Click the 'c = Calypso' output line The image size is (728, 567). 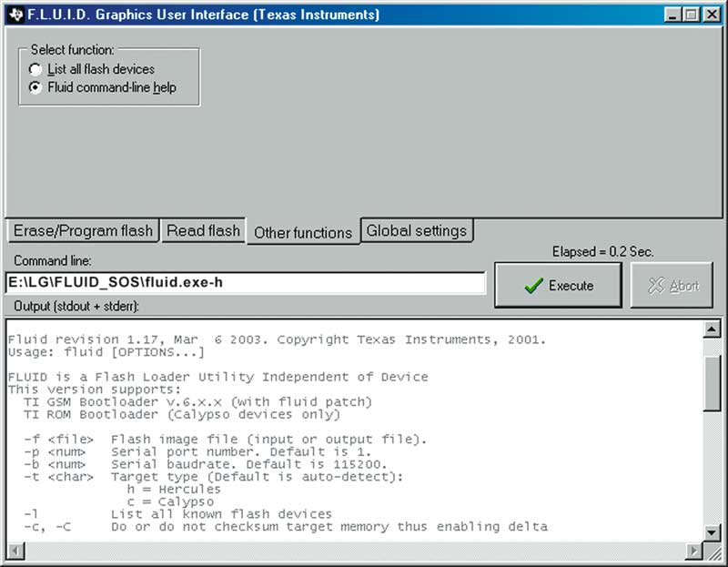[170, 501]
